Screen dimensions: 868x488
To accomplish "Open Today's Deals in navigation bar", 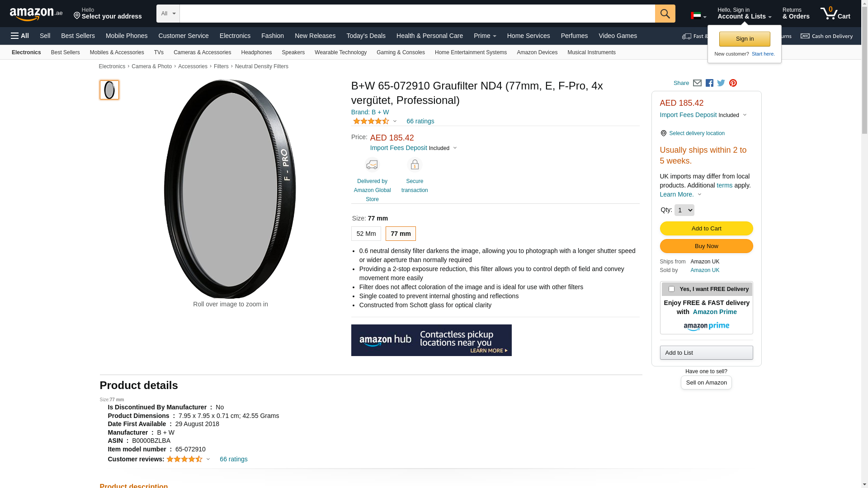I will 366,36.
